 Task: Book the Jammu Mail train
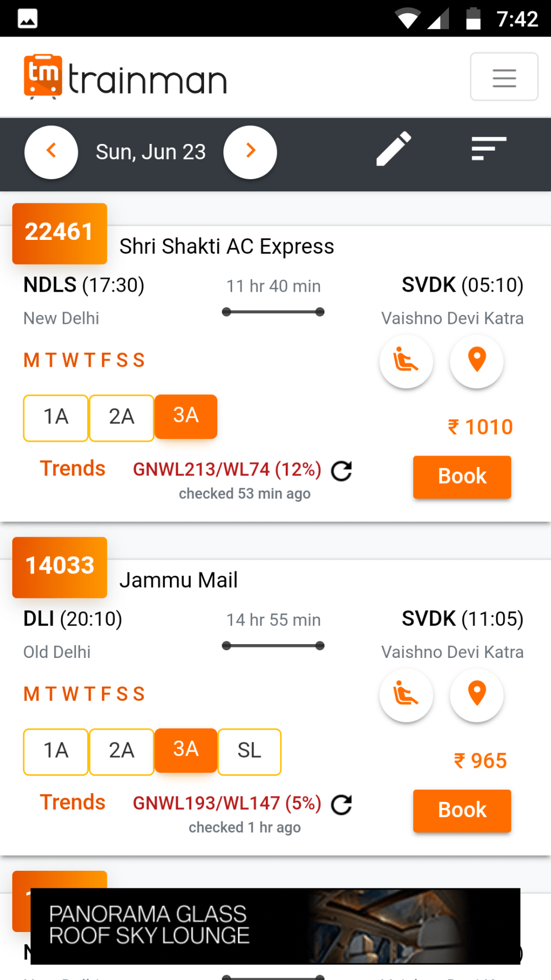[x=462, y=810]
